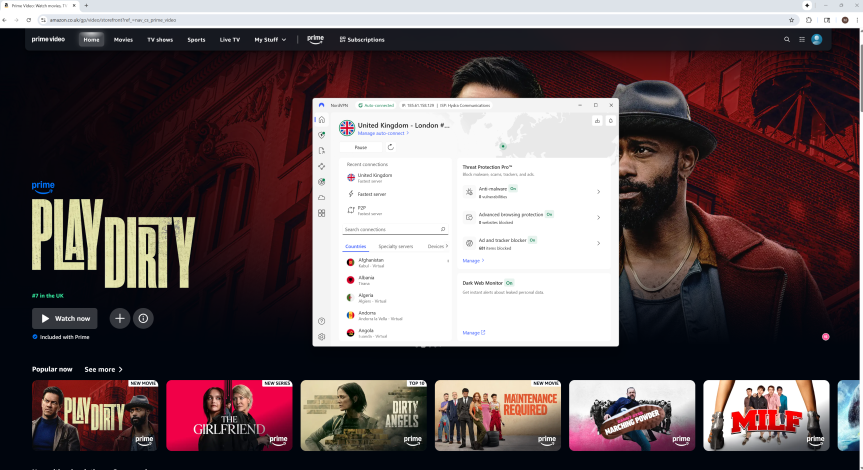Click the Ad and tracker blocker icon
The width and height of the screenshot is (863, 470).
click(469, 243)
